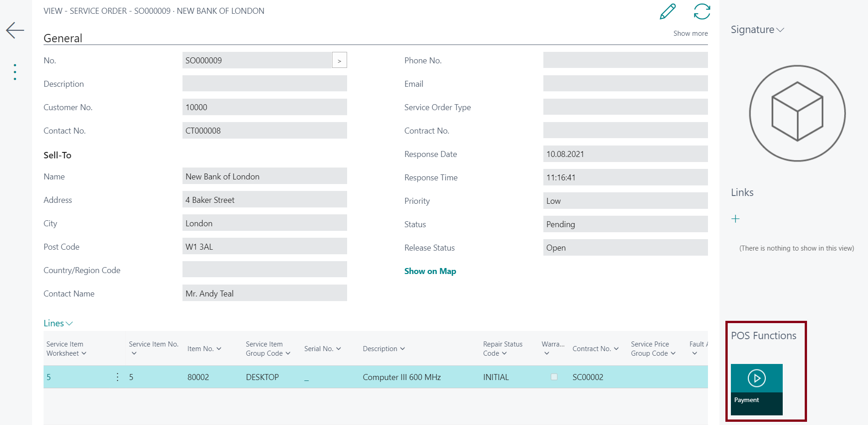The image size is (868, 425).
Task: Click the pencil edit icon
Action: 668,11
